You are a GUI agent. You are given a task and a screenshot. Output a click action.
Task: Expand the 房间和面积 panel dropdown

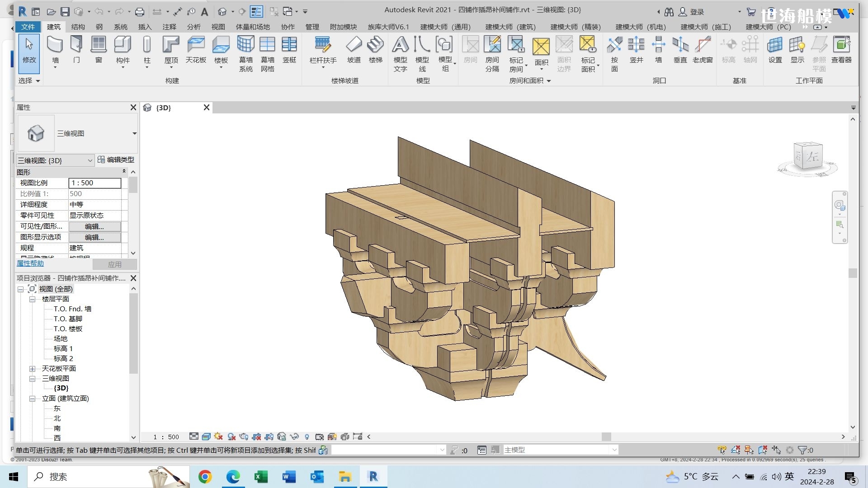[530, 80]
